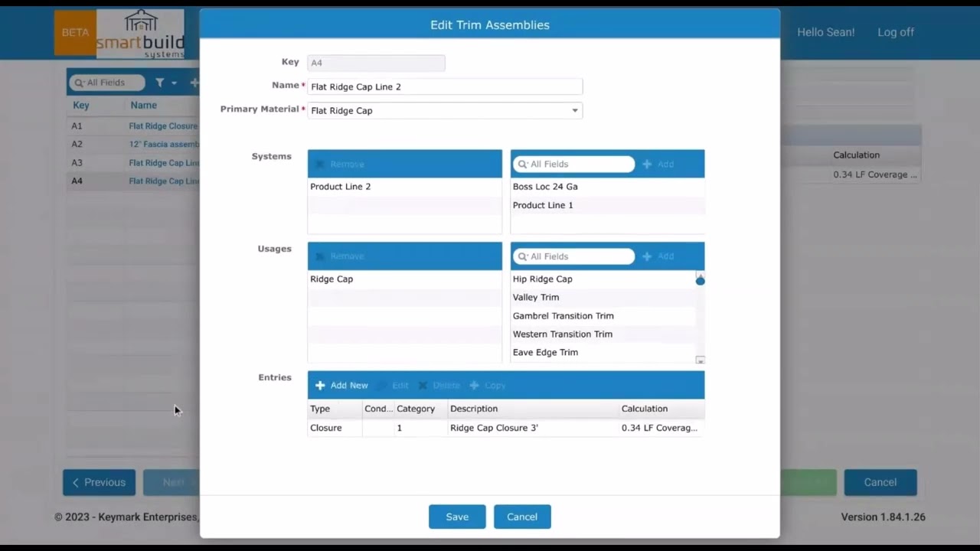The height and width of the screenshot is (551, 980).
Task: Click the Calculation column header in Entries
Action: (x=661, y=409)
